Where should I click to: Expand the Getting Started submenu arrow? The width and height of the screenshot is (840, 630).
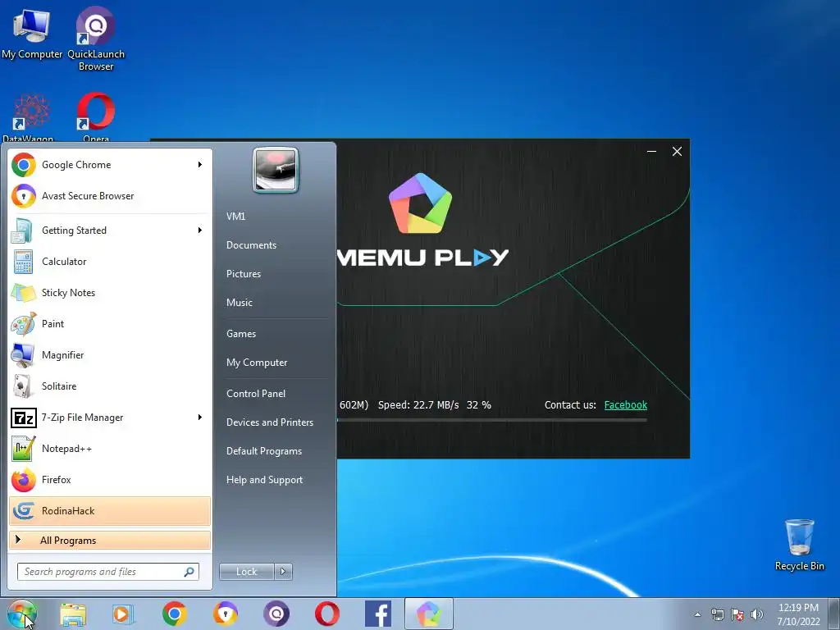pyautogui.click(x=200, y=230)
